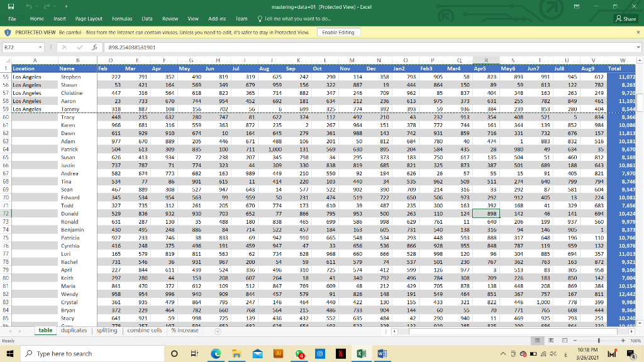Click the Insert Function (fx) icon
644x362 pixels.
pos(94,47)
